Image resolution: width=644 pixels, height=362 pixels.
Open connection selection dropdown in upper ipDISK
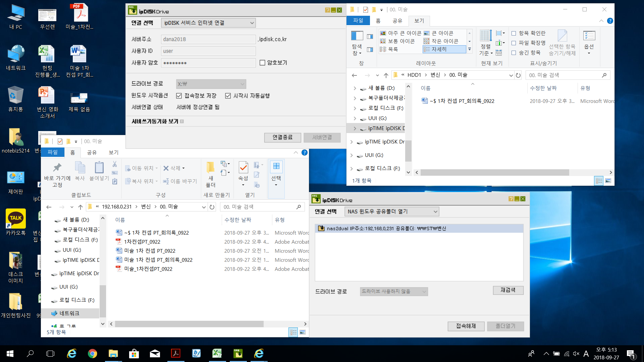[x=208, y=23]
